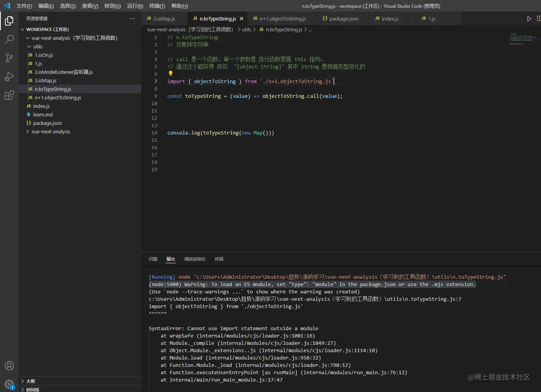Open the 运行(R) menu
This screenshot has width=541, height=392.
pos(135,6)
